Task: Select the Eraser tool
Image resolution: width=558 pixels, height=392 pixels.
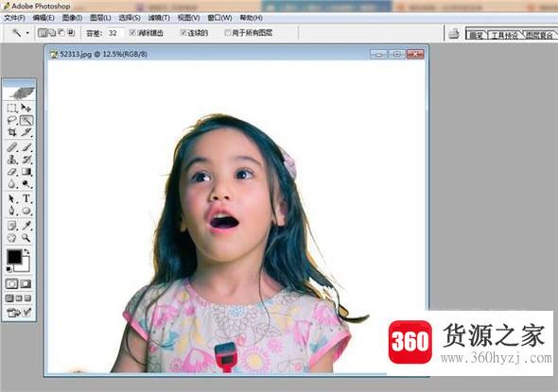Action: pyautogui.click(x=12, y=172)
